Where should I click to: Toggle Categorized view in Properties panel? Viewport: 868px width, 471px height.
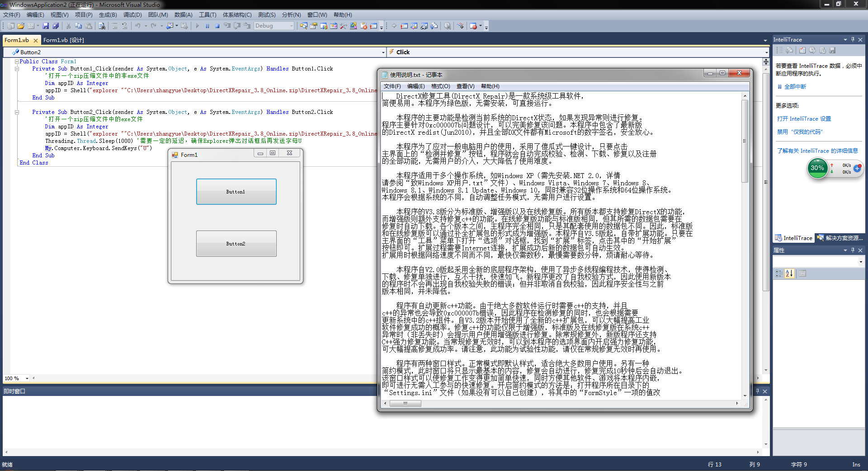tap(779, 273)
